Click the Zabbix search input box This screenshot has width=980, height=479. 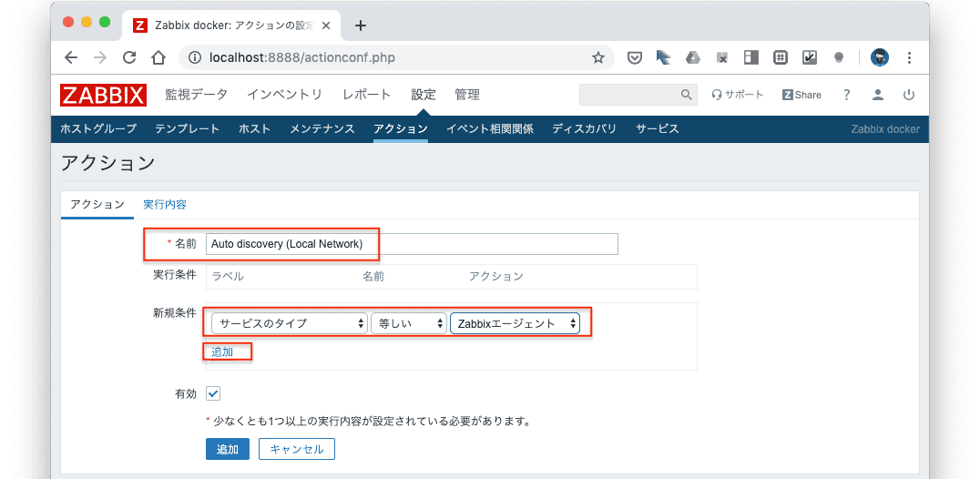629,95
